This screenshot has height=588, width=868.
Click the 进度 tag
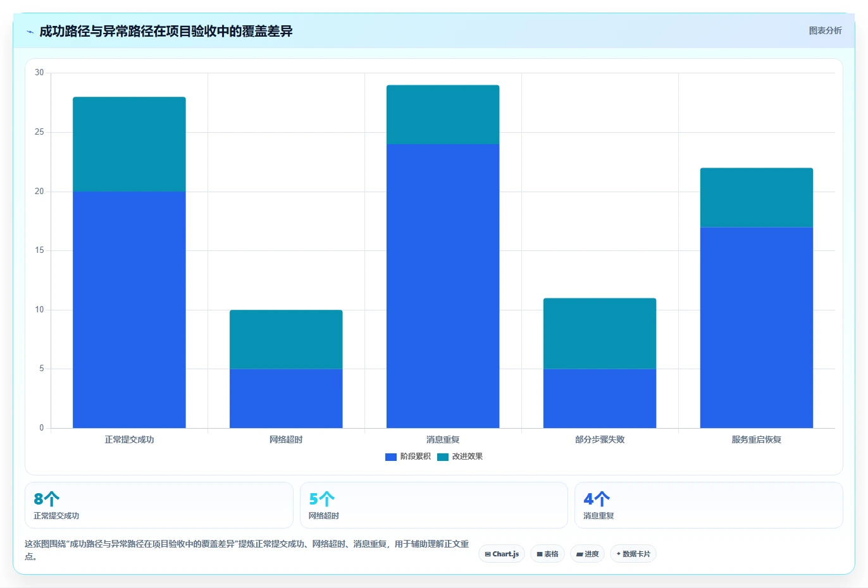pyautogui.click(x=587, y=554)
